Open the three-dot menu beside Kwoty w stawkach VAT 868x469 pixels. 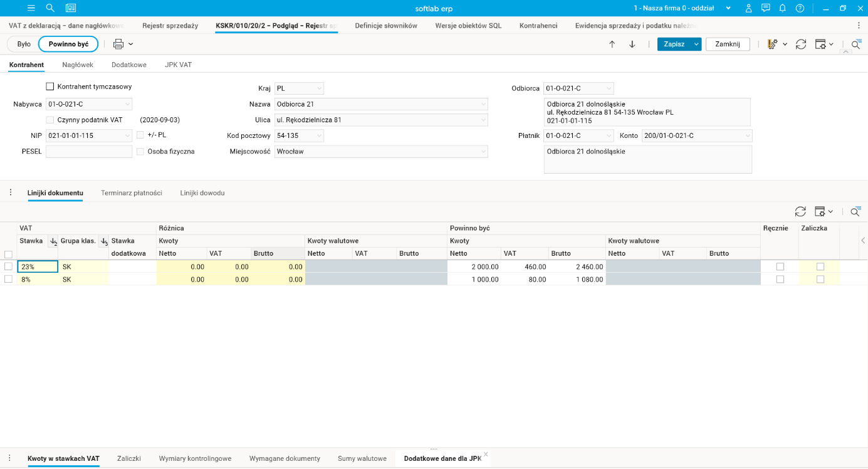coord(9,458)
